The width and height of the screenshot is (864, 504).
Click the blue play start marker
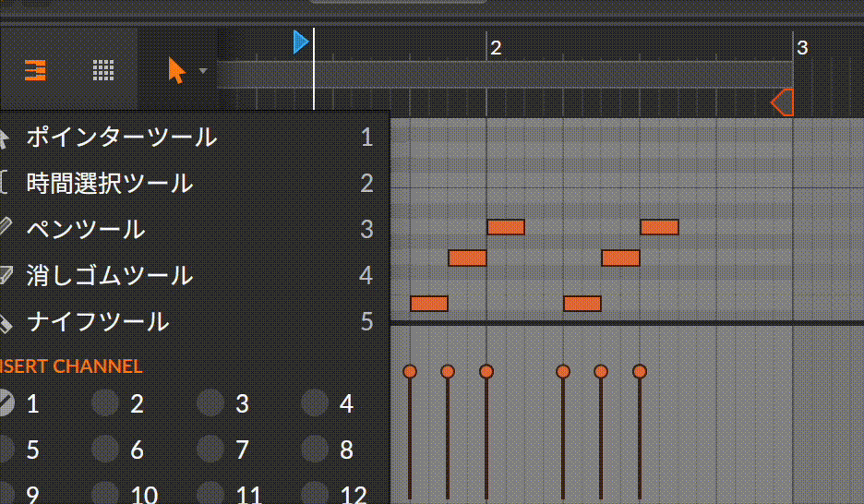(x=301, y=42)
